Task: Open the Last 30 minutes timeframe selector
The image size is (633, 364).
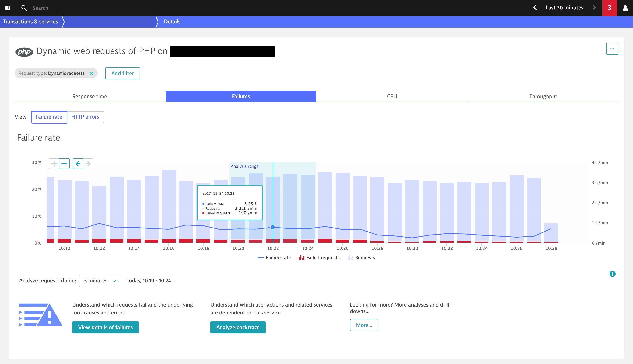Action: point(565,8)
